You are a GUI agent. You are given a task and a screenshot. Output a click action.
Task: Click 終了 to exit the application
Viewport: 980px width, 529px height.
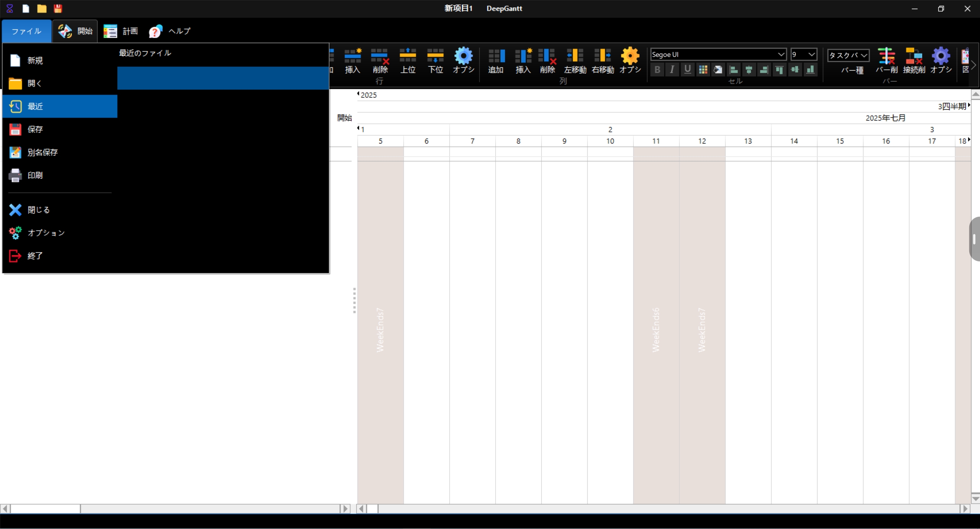coord(60,255)
